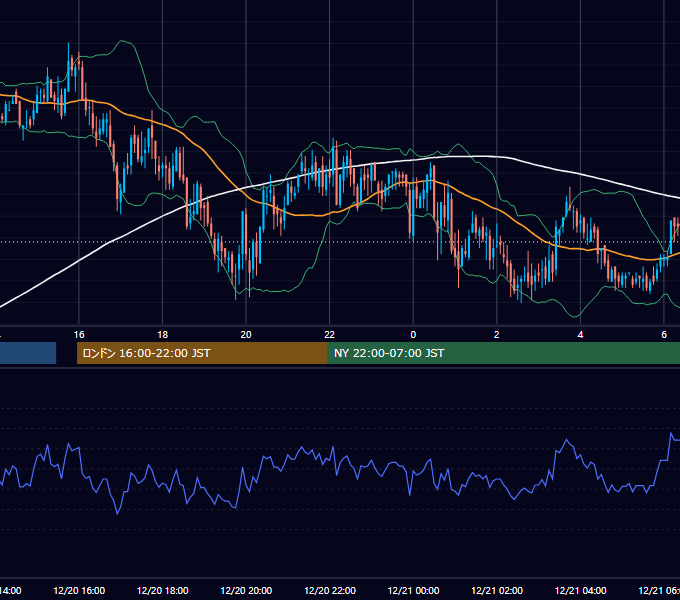Screen dimensions: 680x600
Task: Click the 12/21 02:00 date label
Action: pyautogui.click(x=497, y=590)
